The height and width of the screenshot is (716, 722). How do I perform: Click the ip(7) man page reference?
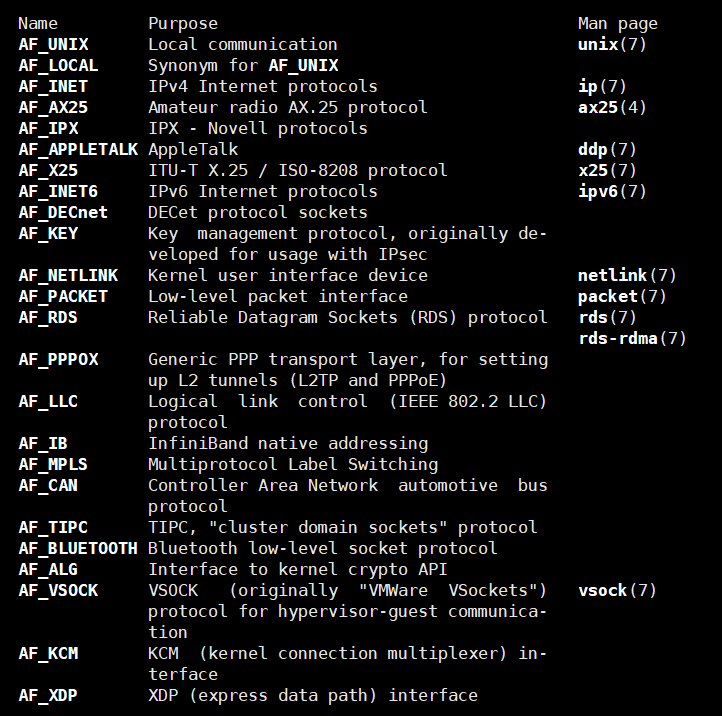click(x=602, y=87)
